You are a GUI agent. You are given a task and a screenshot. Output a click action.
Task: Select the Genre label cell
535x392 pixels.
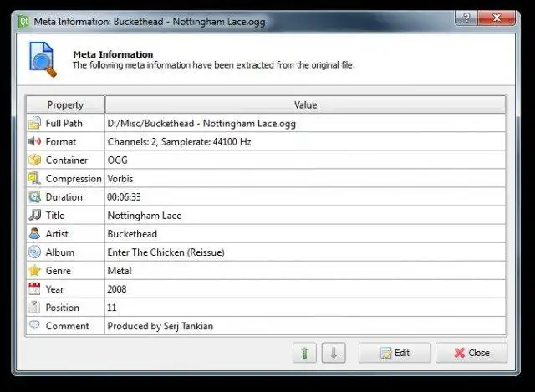[x=65, y=271]
